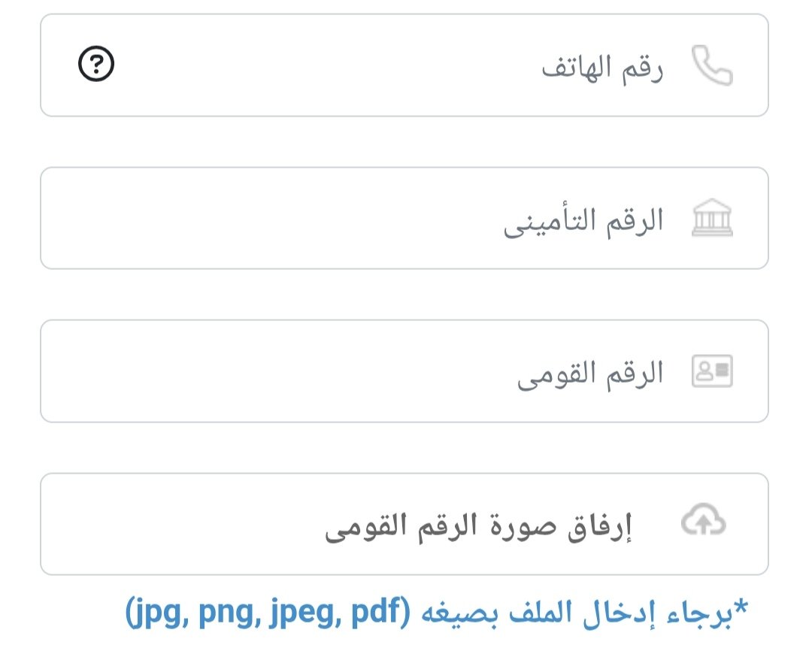Click the الرقم التأمينى placeholder text
This screenshot has height=660, width=812.
[x=583, y=221]
